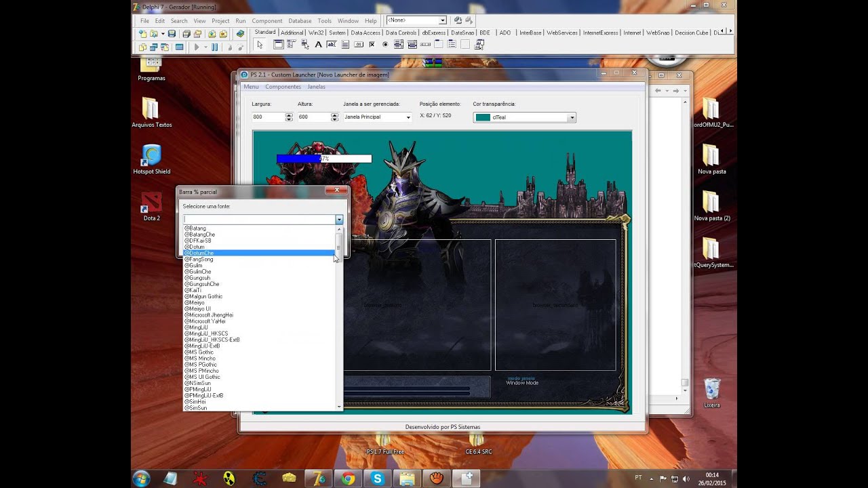Screen dimensions: 868x488
Task: Click the volume icon in system tray
Action: click(686, 479)
